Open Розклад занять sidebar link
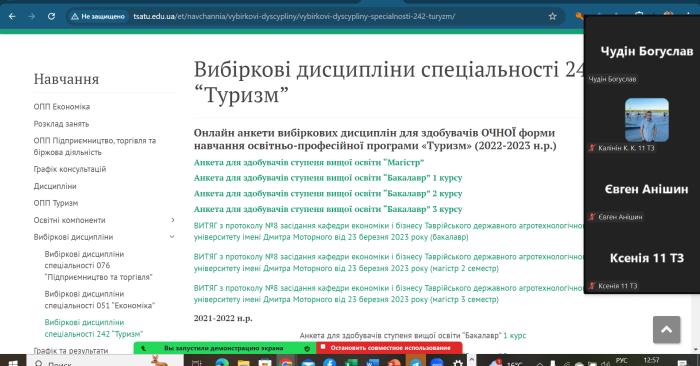This screenshot has width=700, height=366. pyautogui.click(x=61, y=124)
